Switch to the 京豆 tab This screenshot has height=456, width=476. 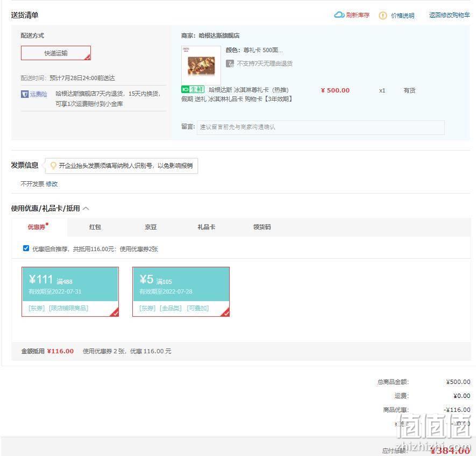point(151,227)
